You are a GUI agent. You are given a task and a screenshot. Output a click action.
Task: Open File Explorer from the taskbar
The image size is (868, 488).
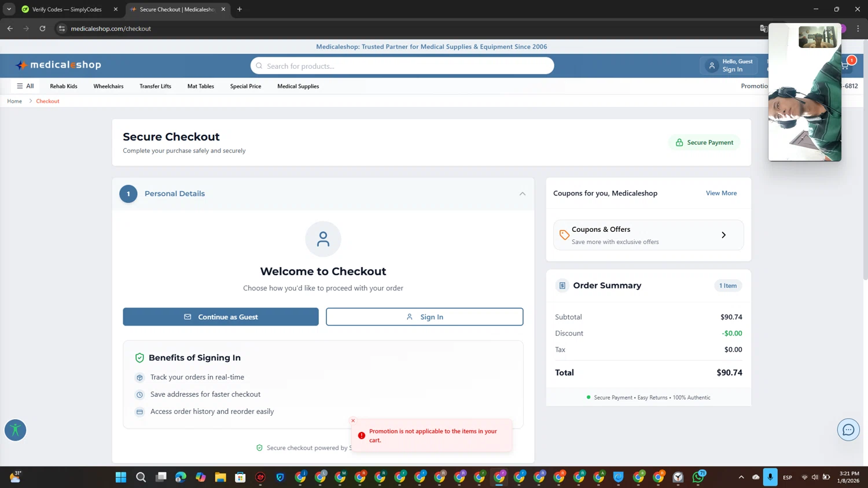(x=220, y=477)
